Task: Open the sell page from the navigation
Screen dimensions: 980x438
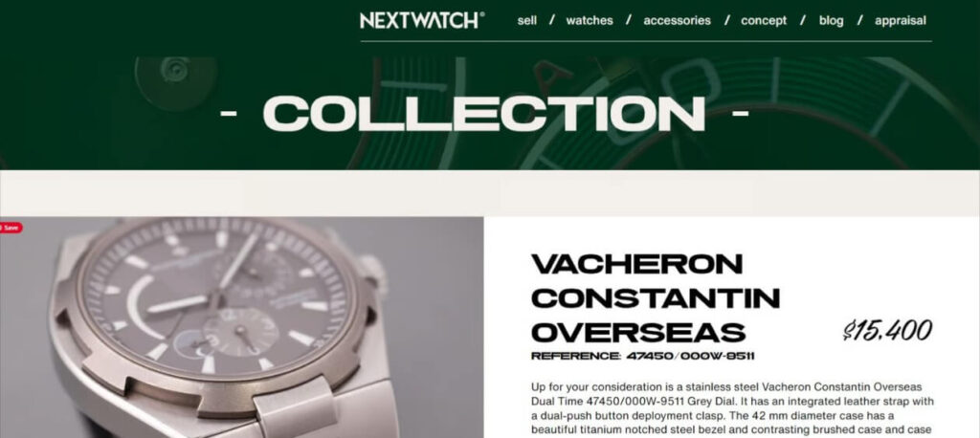Action: point(527,20)
